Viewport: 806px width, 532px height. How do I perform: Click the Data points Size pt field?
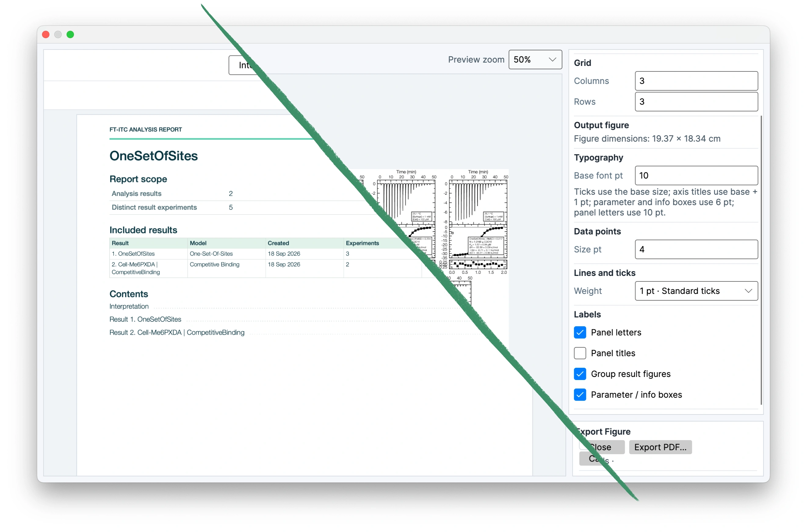coord(696,250)
